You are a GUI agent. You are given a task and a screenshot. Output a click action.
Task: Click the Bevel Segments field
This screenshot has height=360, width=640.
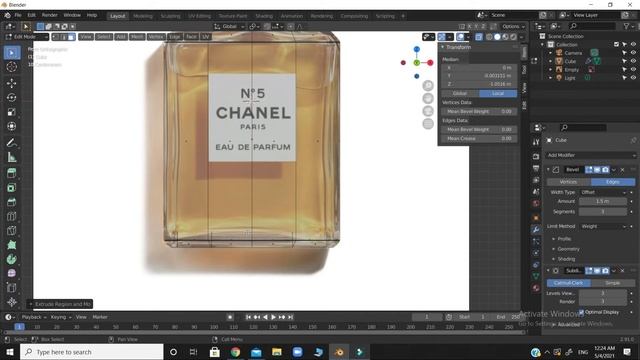click(603, 211)
